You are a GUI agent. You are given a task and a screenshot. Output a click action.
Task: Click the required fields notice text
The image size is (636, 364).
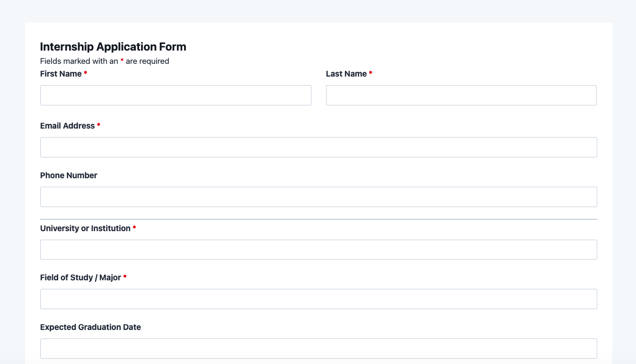click(105, 61)
